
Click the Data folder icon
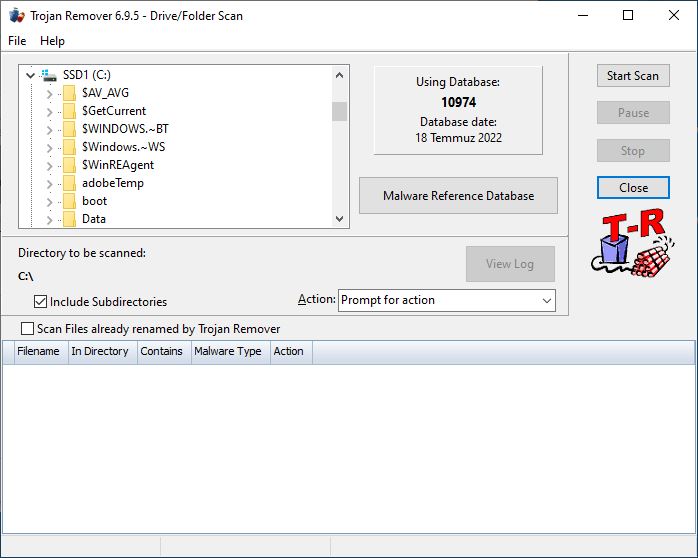click(x=69, y=219)
